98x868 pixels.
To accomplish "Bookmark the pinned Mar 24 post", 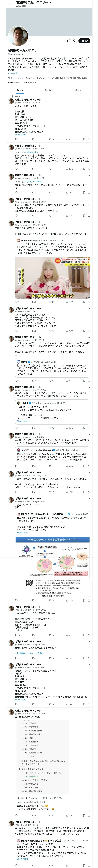I will [84, 139].
